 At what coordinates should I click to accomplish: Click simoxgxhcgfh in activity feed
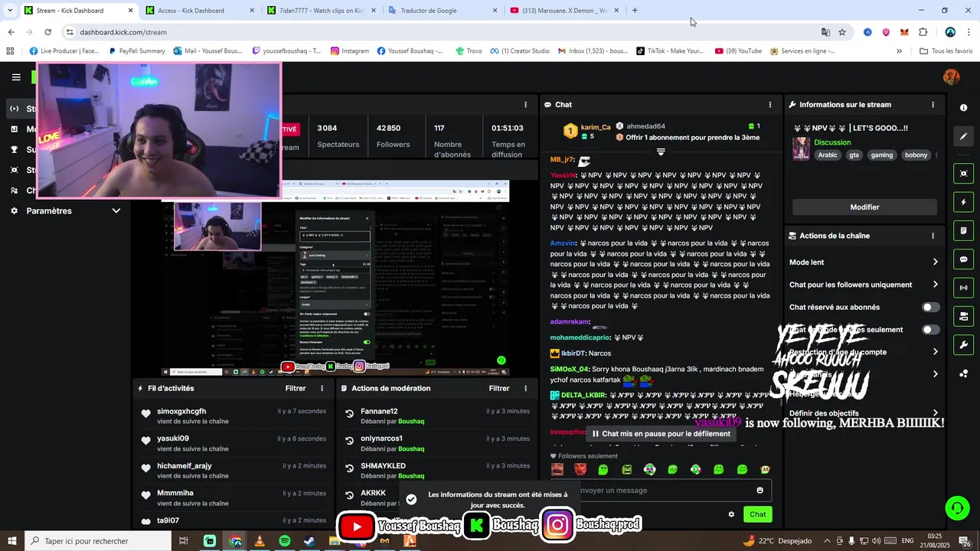pyautogui.click(x=181, y=412)
